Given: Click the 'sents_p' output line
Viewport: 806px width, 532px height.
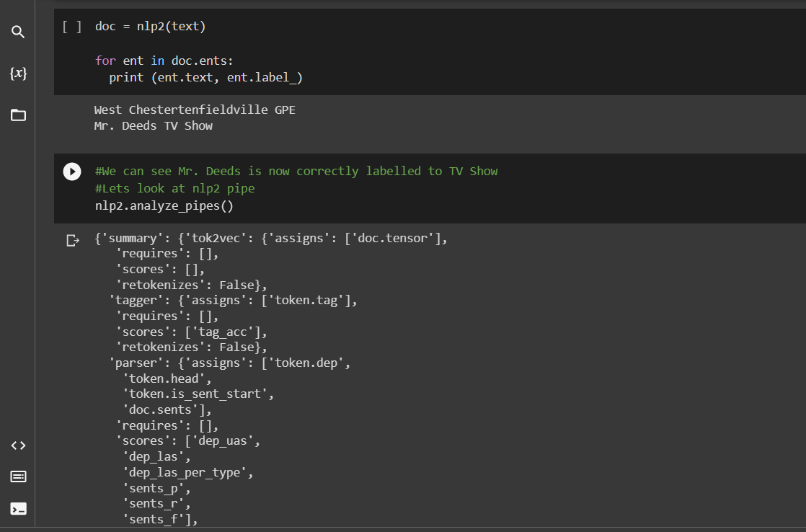Looking at the screenshot, I should (156, 488).
